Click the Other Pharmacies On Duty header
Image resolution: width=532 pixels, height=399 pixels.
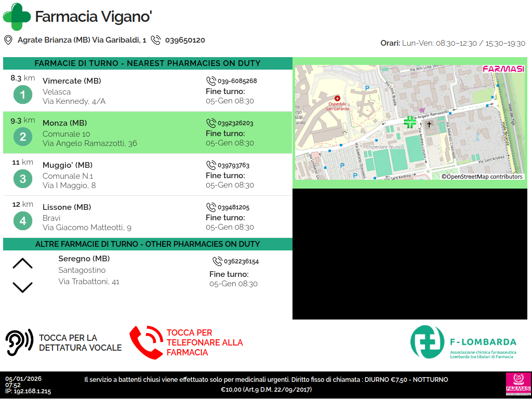click(148, 244)
